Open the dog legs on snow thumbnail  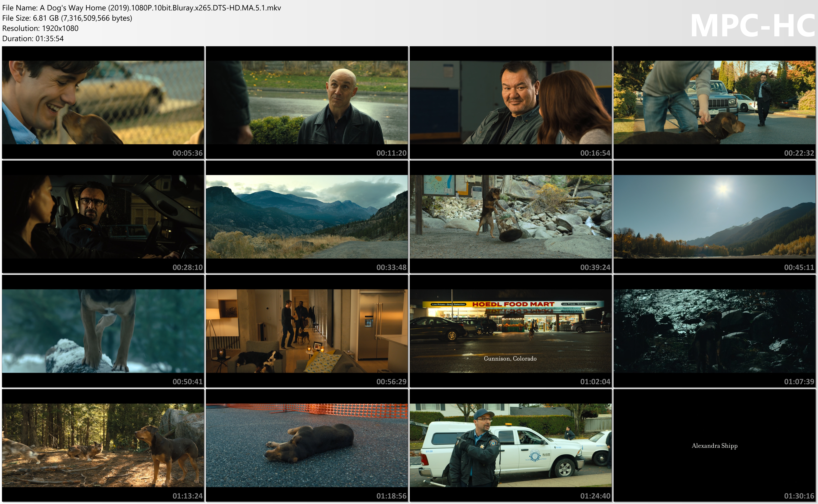(x=103, y=331)
